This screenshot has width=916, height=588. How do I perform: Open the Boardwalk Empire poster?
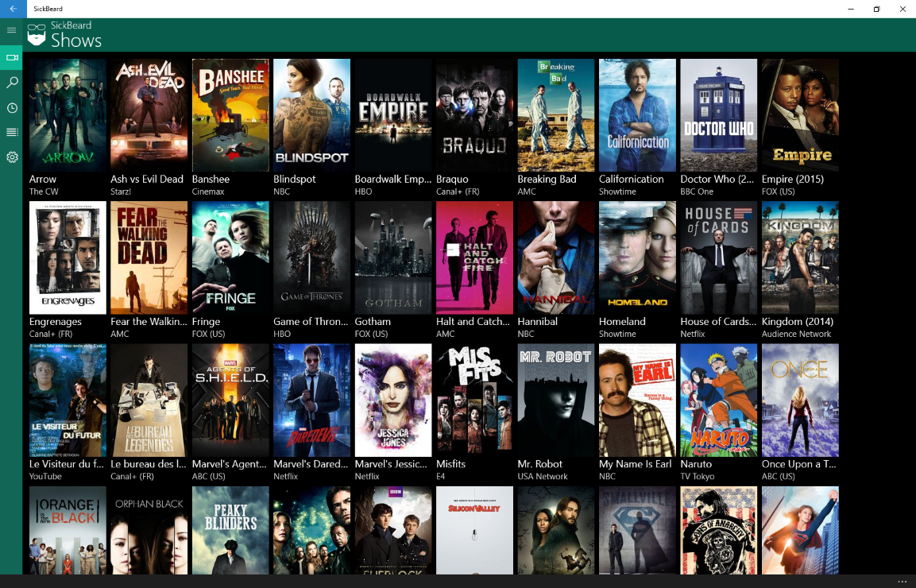click(x=393, y=115)
